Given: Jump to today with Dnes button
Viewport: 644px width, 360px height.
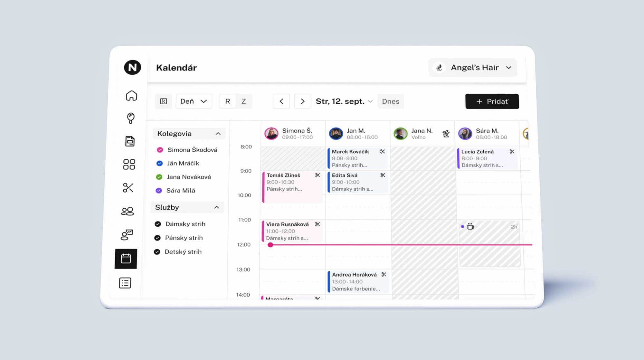Looking at the screenshot, I should pyautogui.click(x=390, y=101).
